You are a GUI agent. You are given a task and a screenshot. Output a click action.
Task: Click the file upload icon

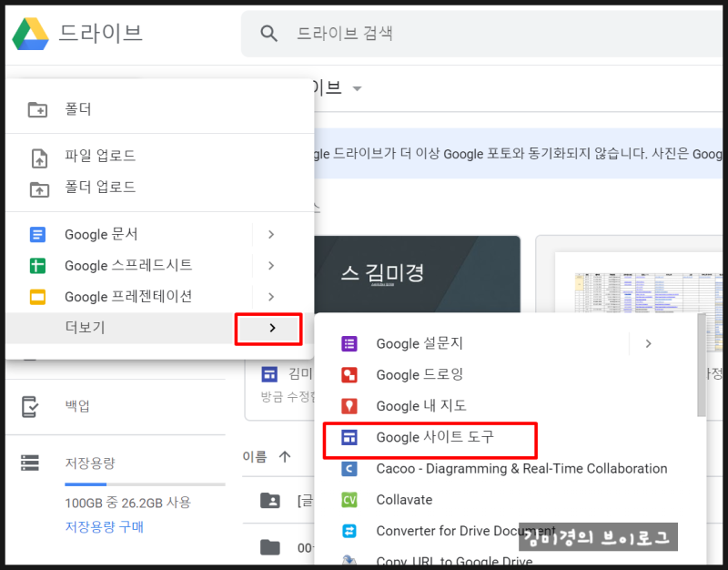point(39,158)
